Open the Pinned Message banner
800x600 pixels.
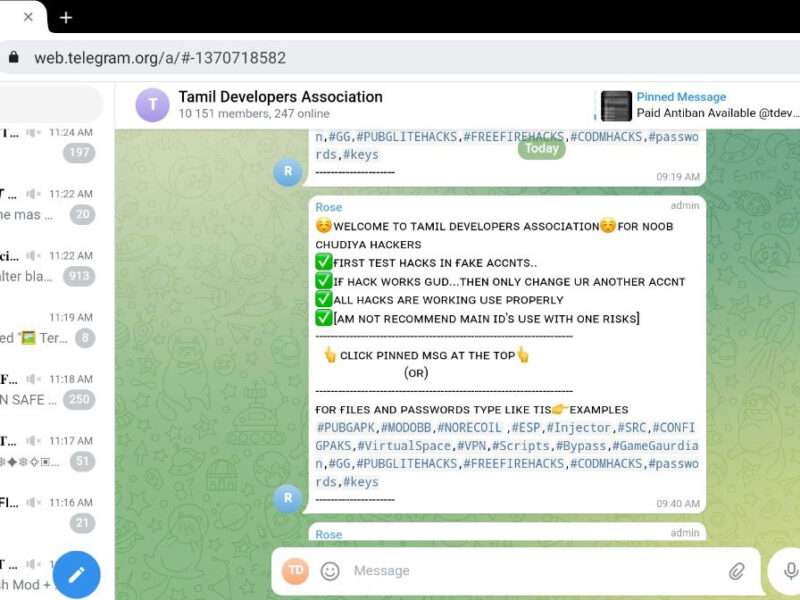coord(697,105)
